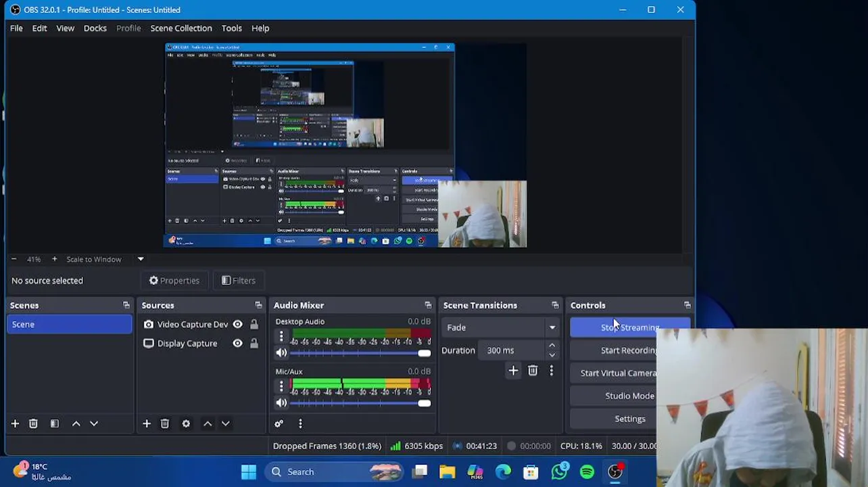This screenshot has height=487, width=868.
Task: Move scene up arrow in Scenes panel
Action: coord(76,423)
